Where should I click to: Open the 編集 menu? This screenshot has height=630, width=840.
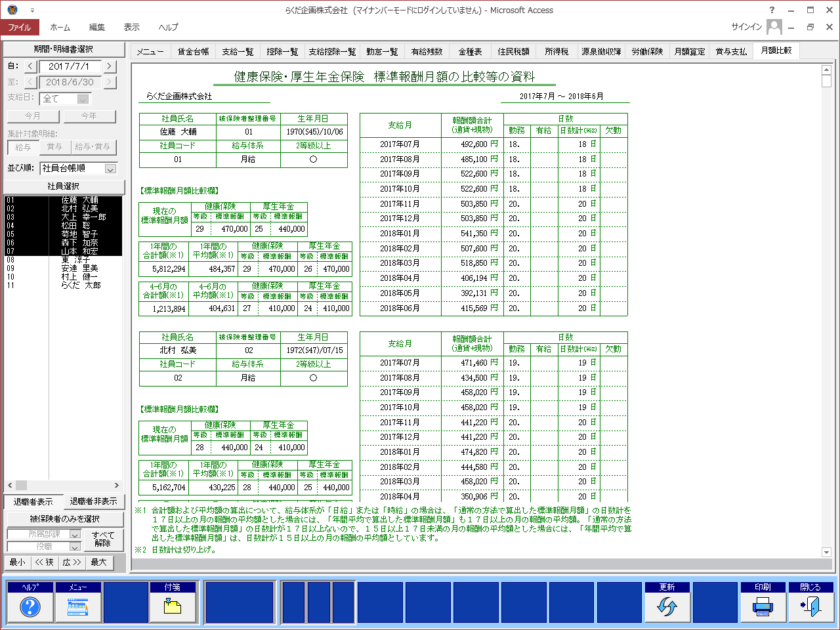(x=97, y=27)
